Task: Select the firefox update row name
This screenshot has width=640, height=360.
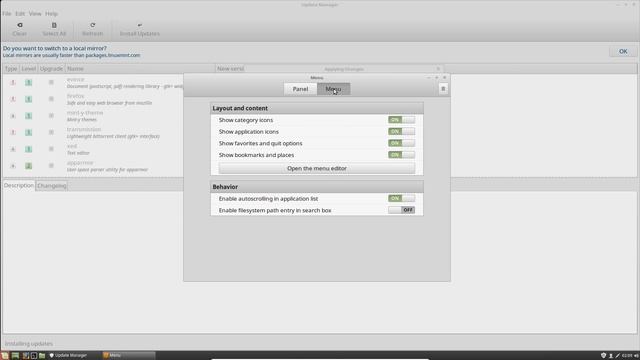Action: (x=76, y=96)
